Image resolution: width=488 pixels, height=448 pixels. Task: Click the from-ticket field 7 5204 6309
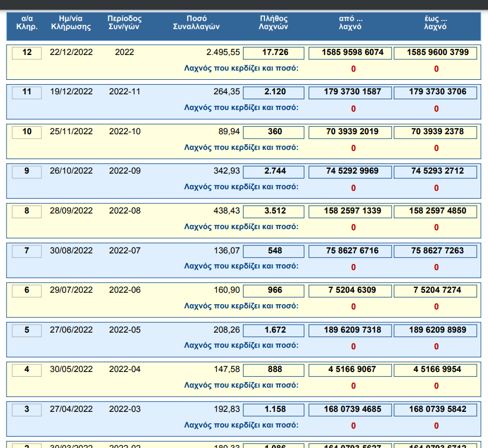(350, 291)
